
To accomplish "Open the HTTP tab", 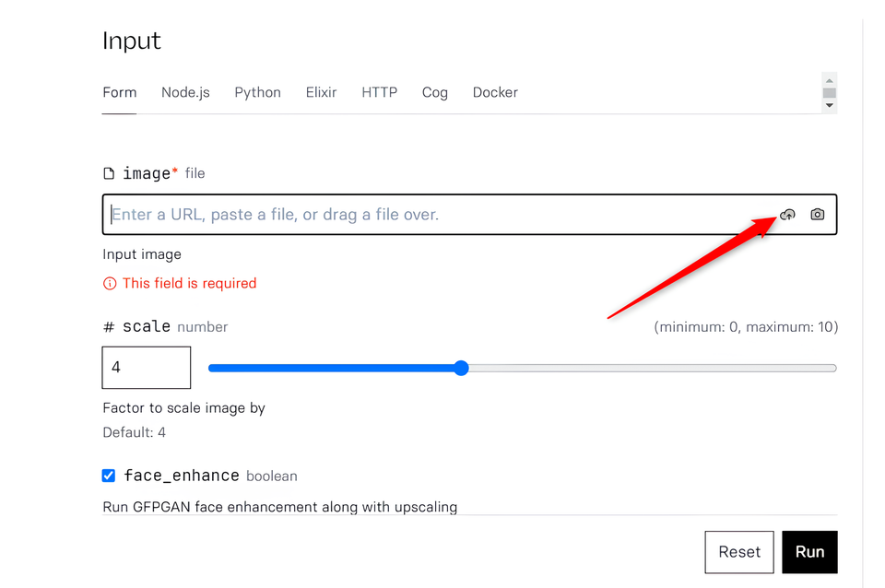I will coord(379,92).
